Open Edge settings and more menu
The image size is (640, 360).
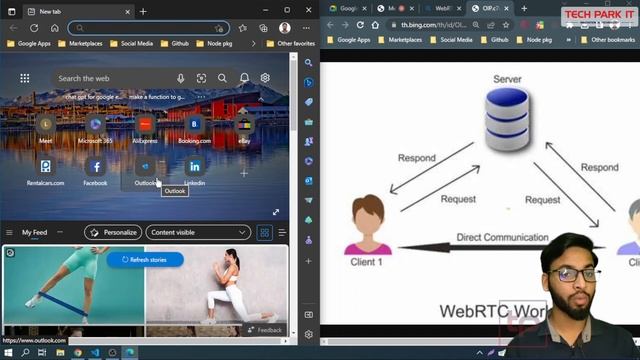point(306,28)
